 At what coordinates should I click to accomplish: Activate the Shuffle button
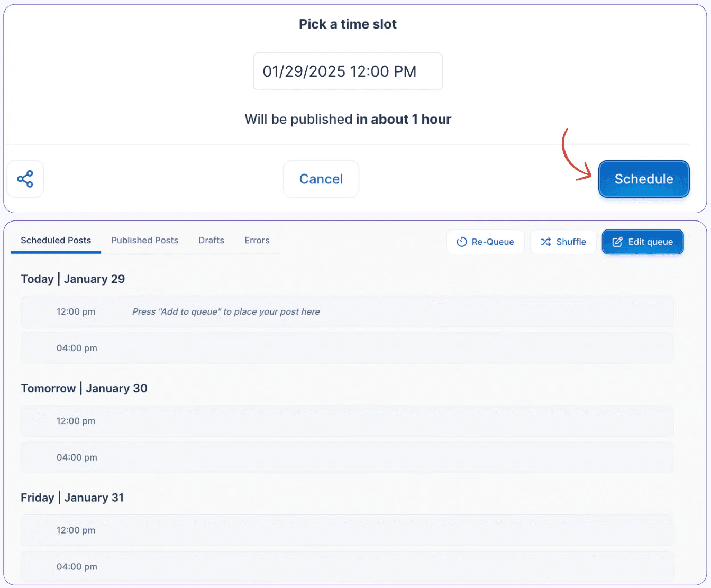[x=563, y=242]
